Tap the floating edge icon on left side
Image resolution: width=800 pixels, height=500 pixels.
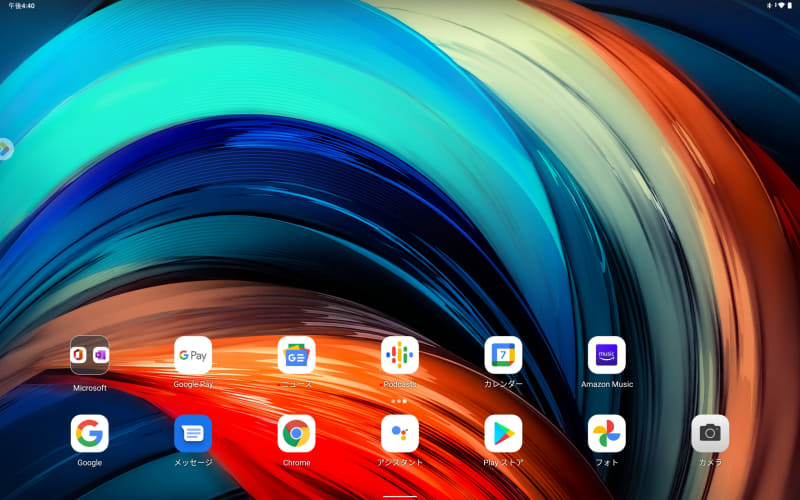pyautogui.click(x=5, y=149)
